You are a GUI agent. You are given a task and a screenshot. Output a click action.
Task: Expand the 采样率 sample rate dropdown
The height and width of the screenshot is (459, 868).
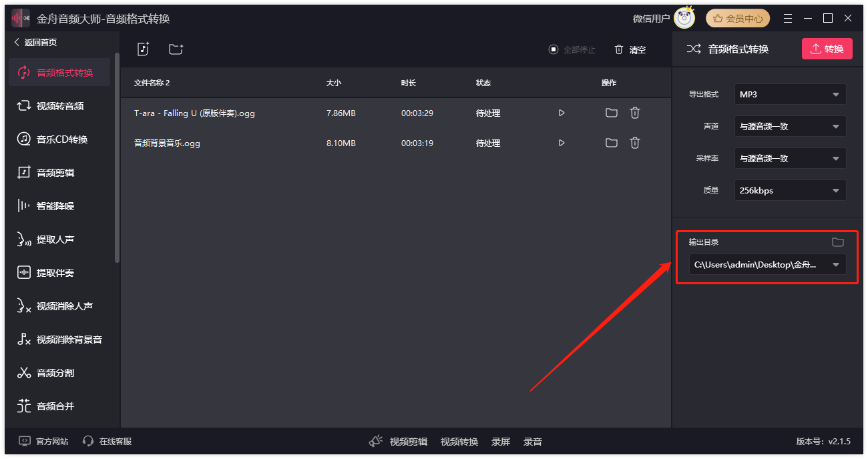coord(790,158)
